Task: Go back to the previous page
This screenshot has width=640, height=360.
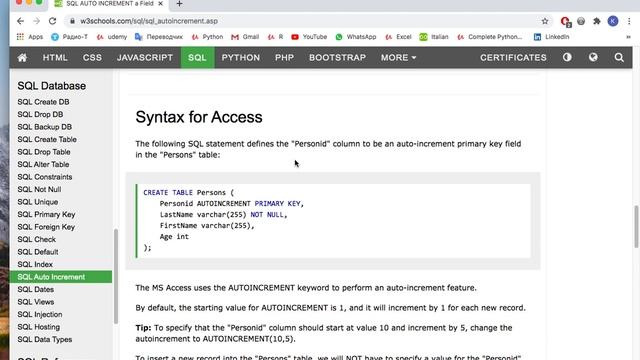Action: point(20,21)
